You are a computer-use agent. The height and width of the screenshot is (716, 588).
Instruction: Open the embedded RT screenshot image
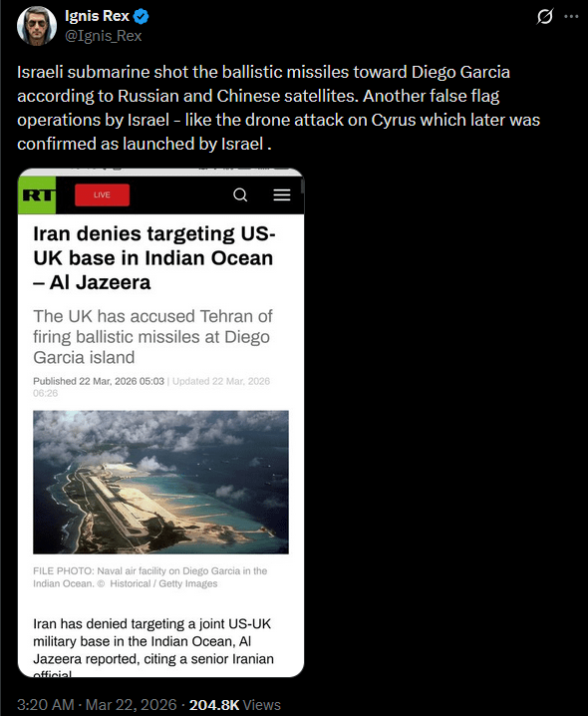160,423
